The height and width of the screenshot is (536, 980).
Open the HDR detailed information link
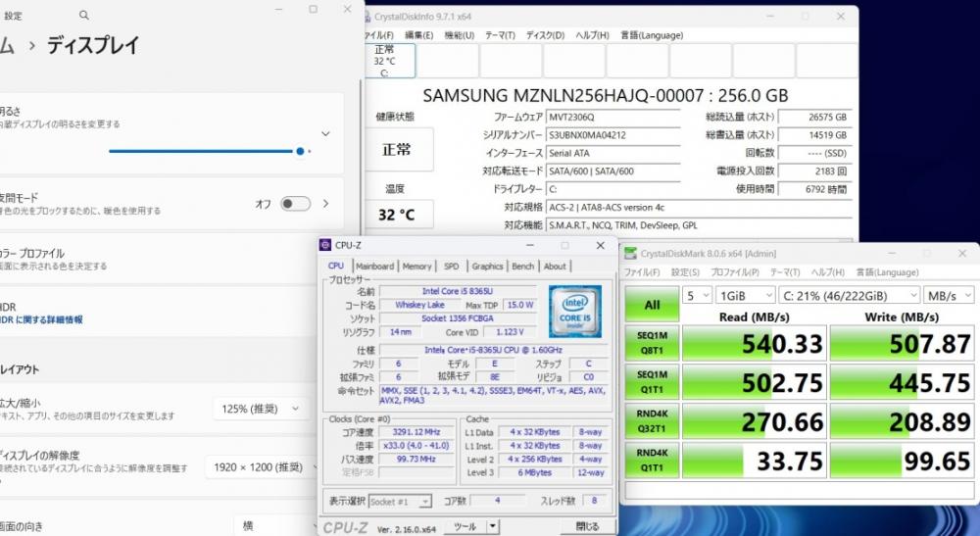tap(41, 319)
